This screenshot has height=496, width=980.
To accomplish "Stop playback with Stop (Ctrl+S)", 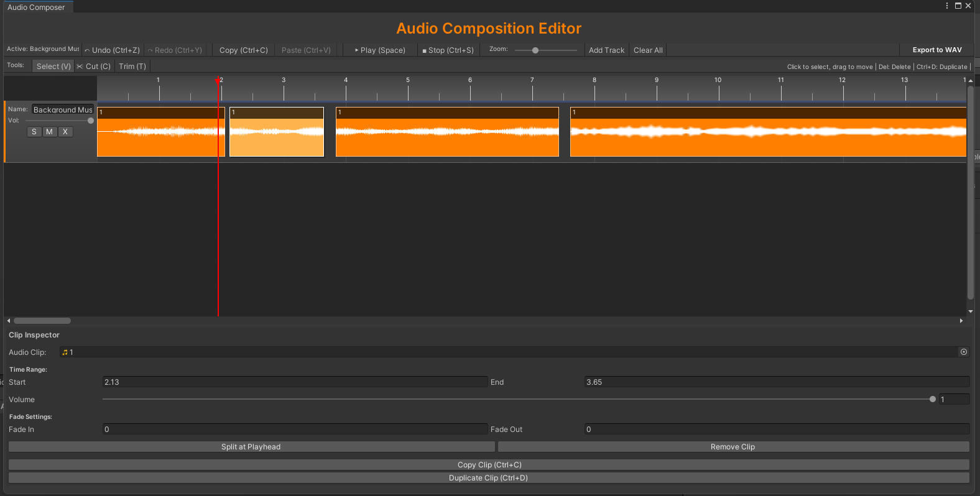I will click(x=448, y=50).
